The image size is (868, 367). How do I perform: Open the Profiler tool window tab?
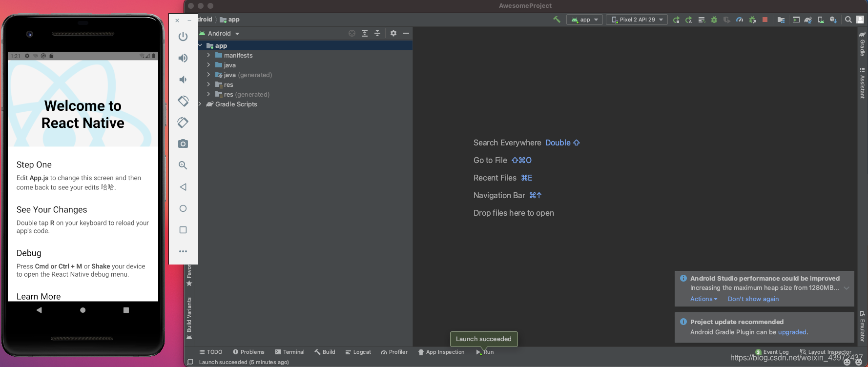click(394, 352)
